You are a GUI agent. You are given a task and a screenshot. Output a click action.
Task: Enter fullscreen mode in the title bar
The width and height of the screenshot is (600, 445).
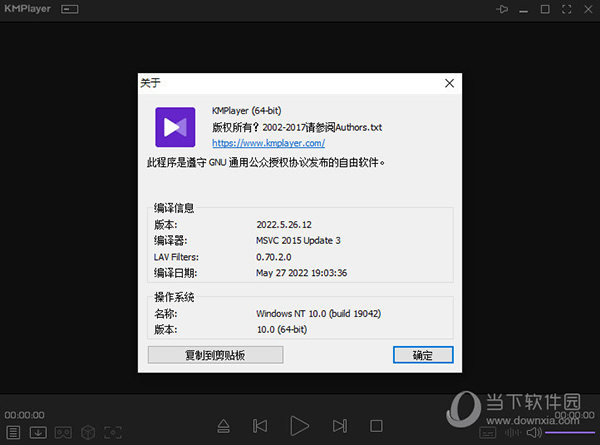[x=567, y=9]
